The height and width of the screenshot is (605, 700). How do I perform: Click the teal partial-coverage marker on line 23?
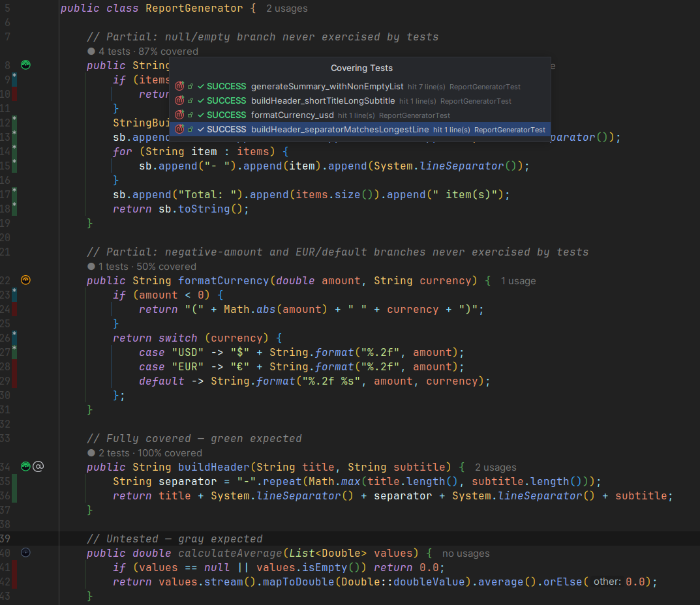coord(14,295)
